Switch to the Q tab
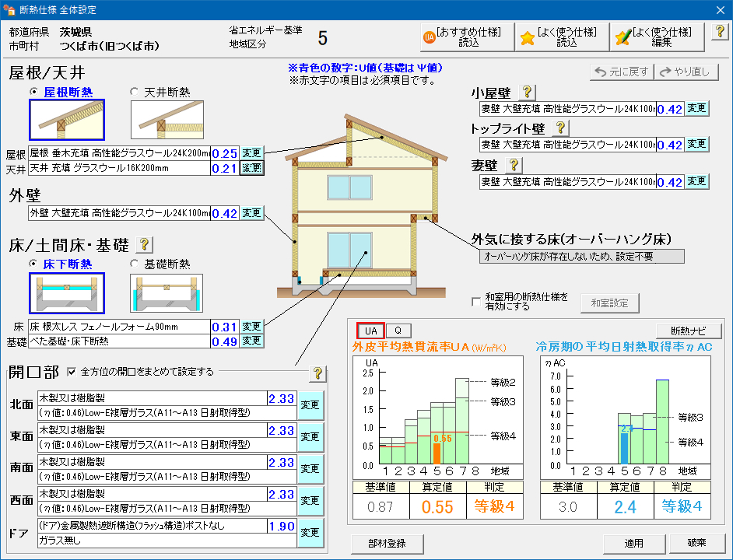Viewport: 733px width, 560px height. (x=398, y=331)
